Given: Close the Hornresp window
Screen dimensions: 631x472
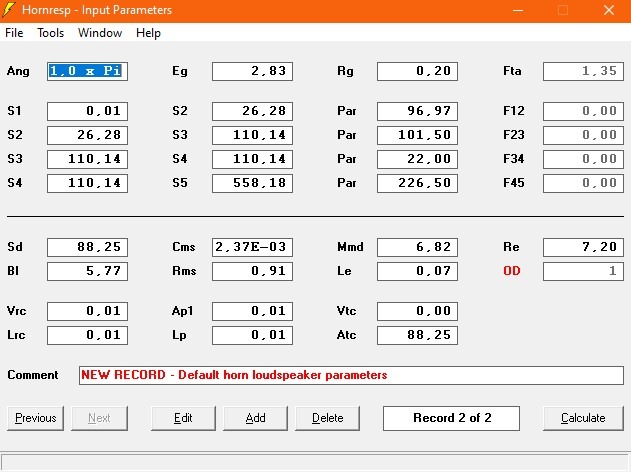Looking at the screenshot, I should coord(609,10).
